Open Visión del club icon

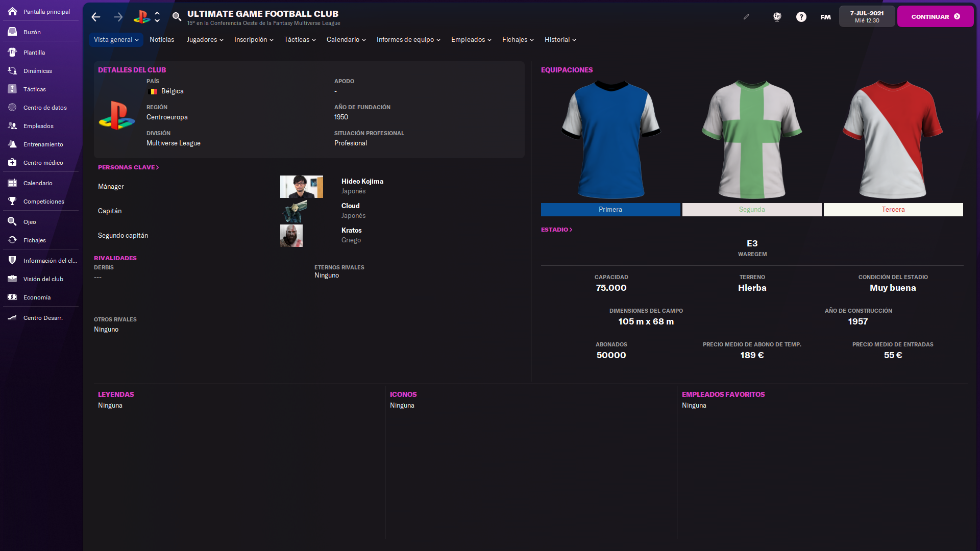click(12, 279)
